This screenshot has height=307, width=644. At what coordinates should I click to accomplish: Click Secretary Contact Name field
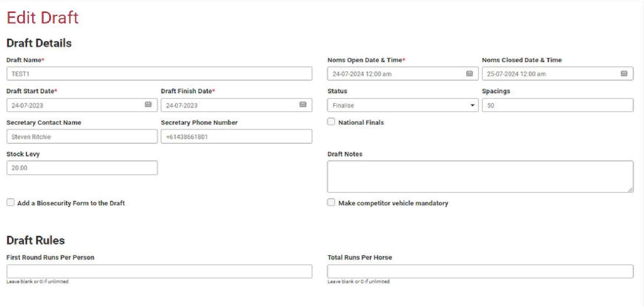pos(82,136)
